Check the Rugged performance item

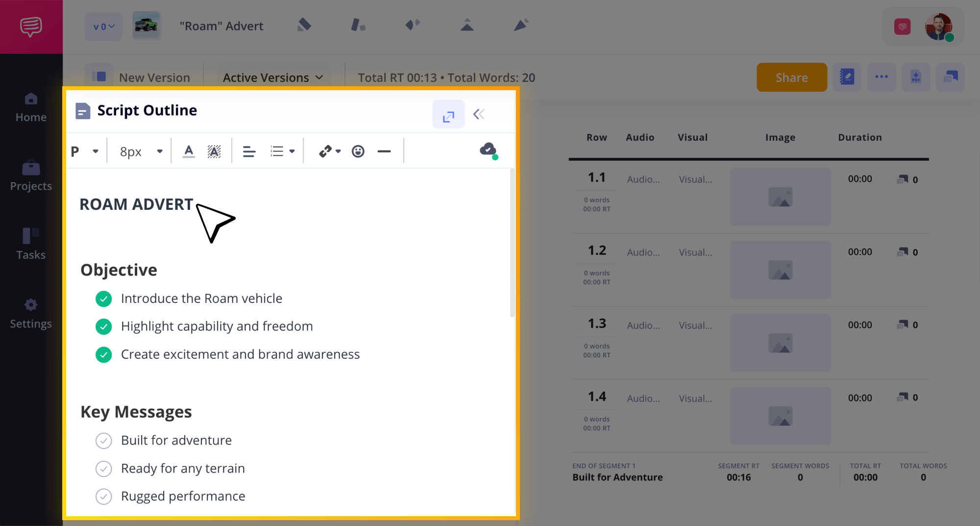click(x=103, y=497)
